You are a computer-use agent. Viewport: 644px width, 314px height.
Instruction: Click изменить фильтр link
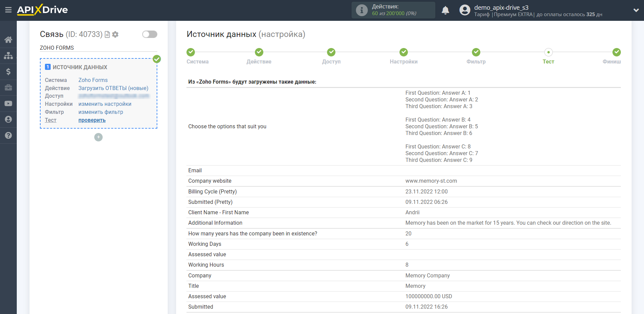point(101,112)
